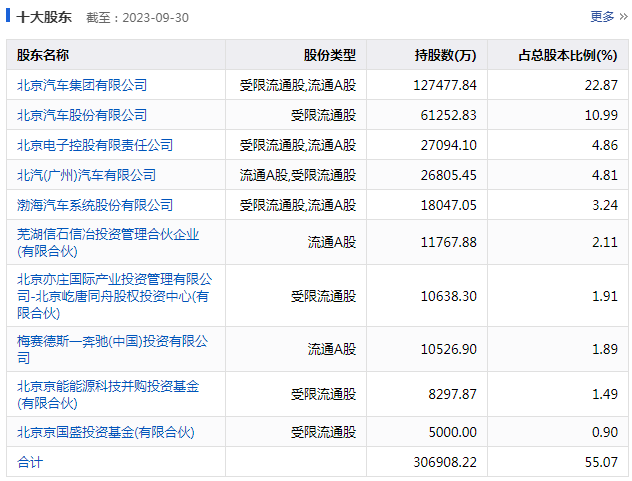Click the 股份类型 column header
This screenshot has width=632, height=481.
pyautogui.click(x=329, y=55)
